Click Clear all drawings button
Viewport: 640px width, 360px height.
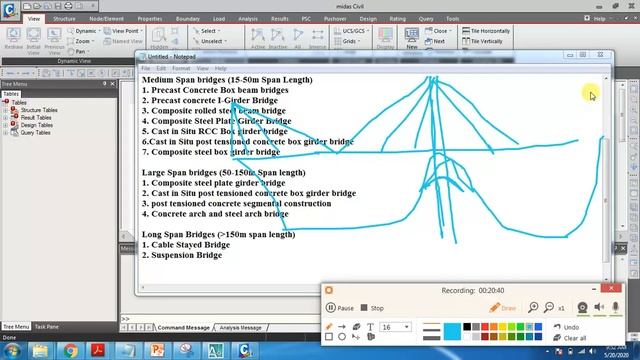[x=570, y=338]
